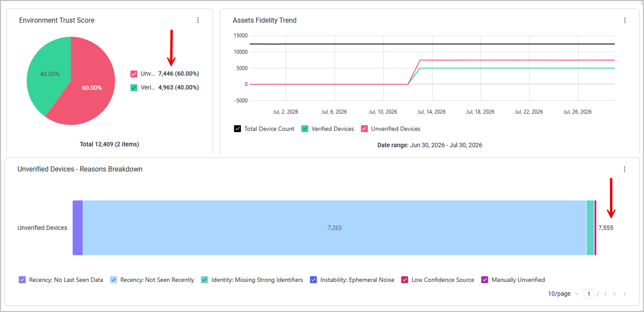
Task: Click the date range Jun 30 - Jul 30 text
Action: coord(430,145)
